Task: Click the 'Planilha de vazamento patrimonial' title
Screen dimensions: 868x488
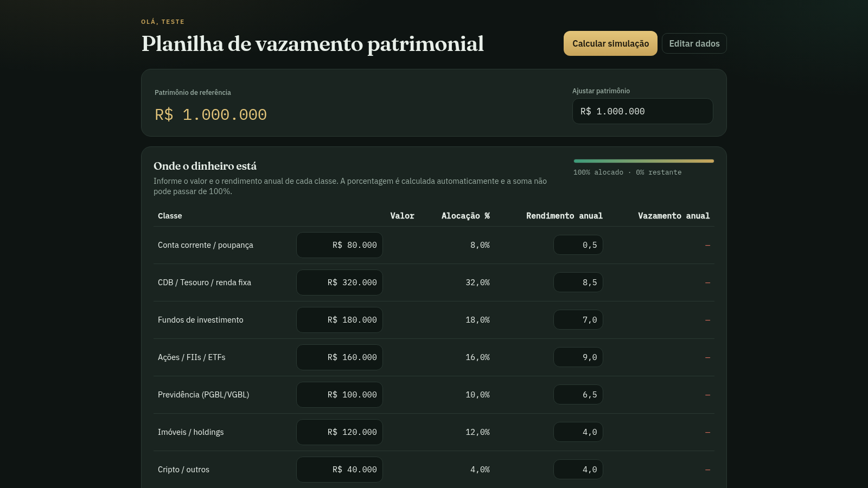Action: coord(312,44)
